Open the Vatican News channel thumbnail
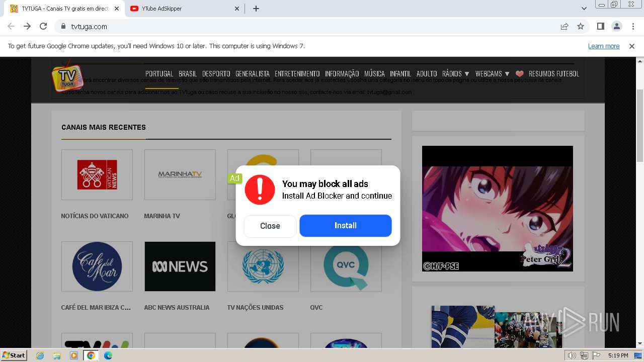 [x=97, y=174]
